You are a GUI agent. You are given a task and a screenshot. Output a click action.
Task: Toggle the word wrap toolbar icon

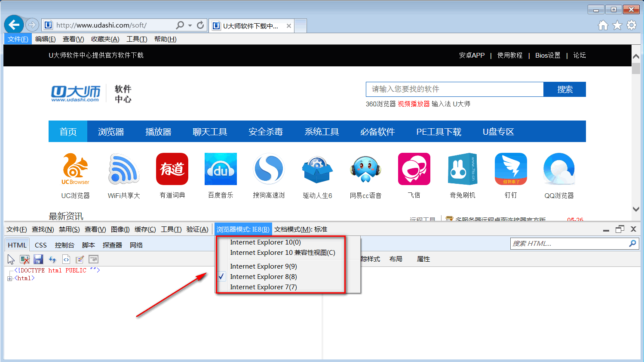93,259
